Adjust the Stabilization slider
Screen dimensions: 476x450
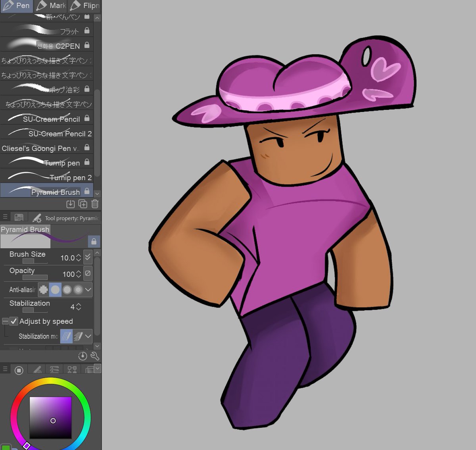[x=35, y=310]
